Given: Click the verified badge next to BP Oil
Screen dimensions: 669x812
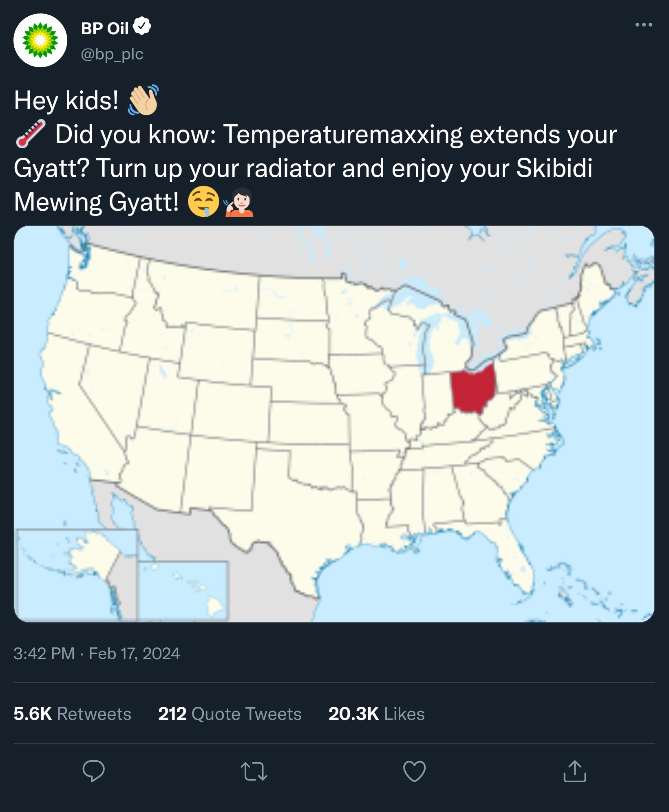Looking at the screenshot, I should [x=142, y=26].
